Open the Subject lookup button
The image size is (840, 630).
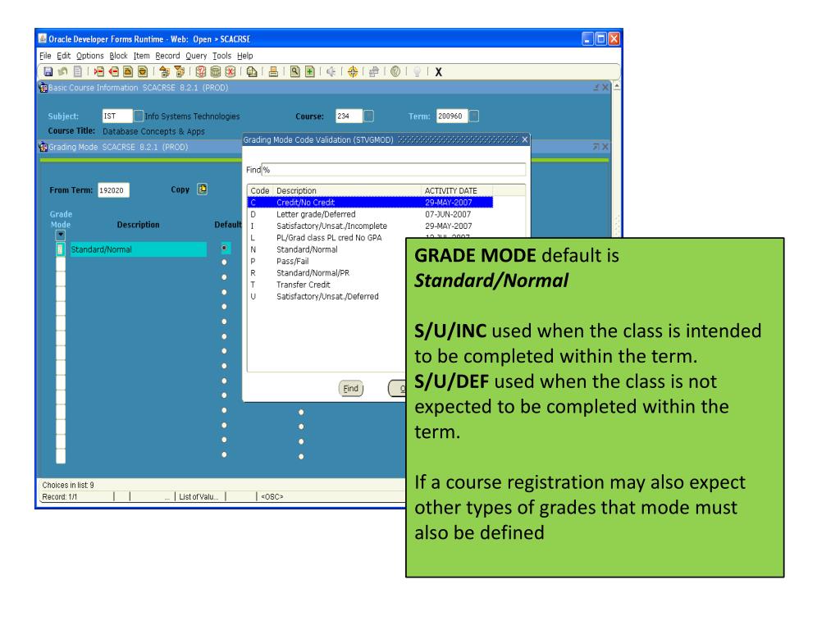pos(138,116)
